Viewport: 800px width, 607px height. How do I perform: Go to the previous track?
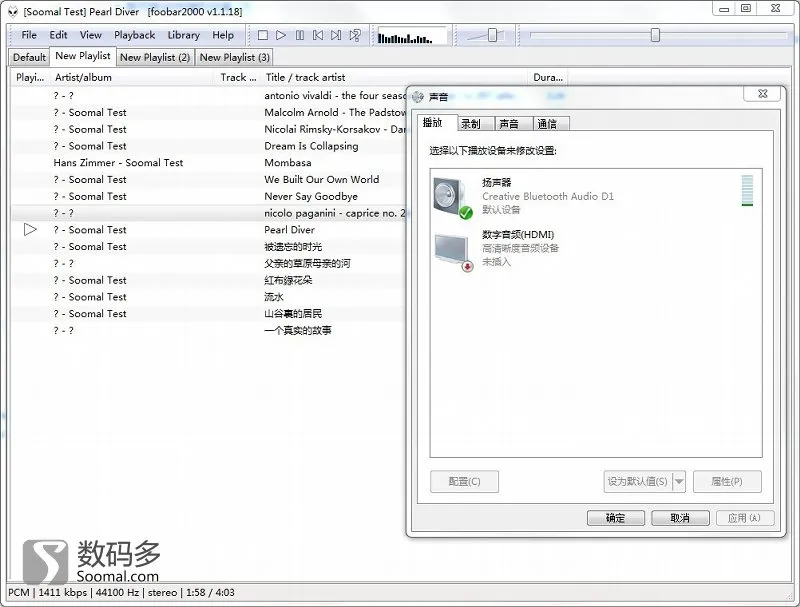click(x=317, y=35)
